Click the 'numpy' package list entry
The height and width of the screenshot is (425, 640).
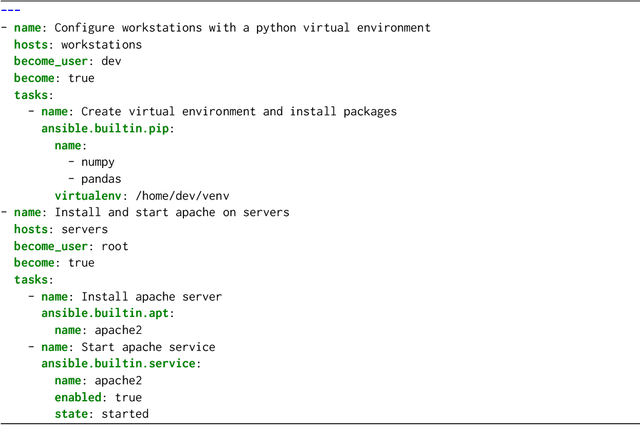(x=98, y=162)
